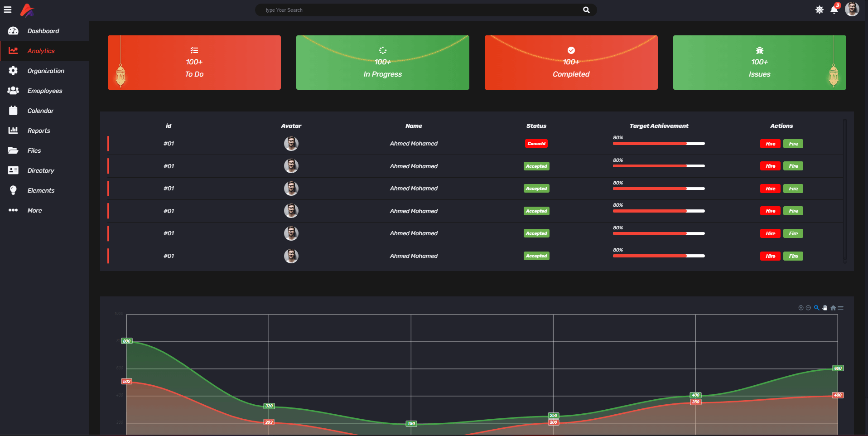Image resolution: width=868 pixels, height=436 pixels.
Task: Enable the chart selection zoom tool
Action: (x=816, y=308)
